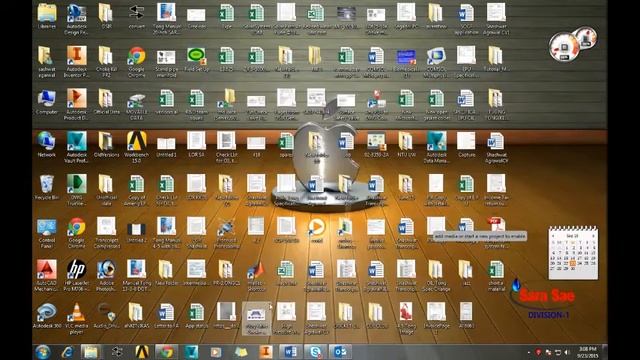
Task: Open Outlook from the taskbar
Action: 340,351
